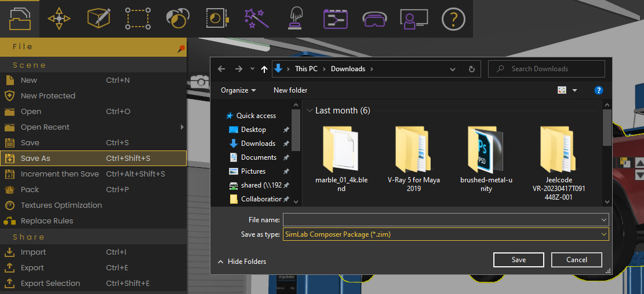
Task: Open dialog help blue question icon
Action: click(x=598, y=90)
